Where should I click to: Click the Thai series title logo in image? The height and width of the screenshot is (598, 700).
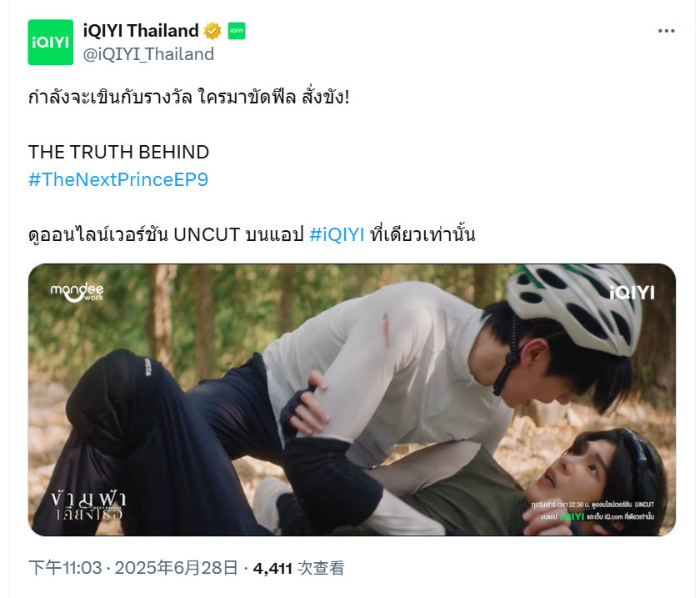point(88,505)
